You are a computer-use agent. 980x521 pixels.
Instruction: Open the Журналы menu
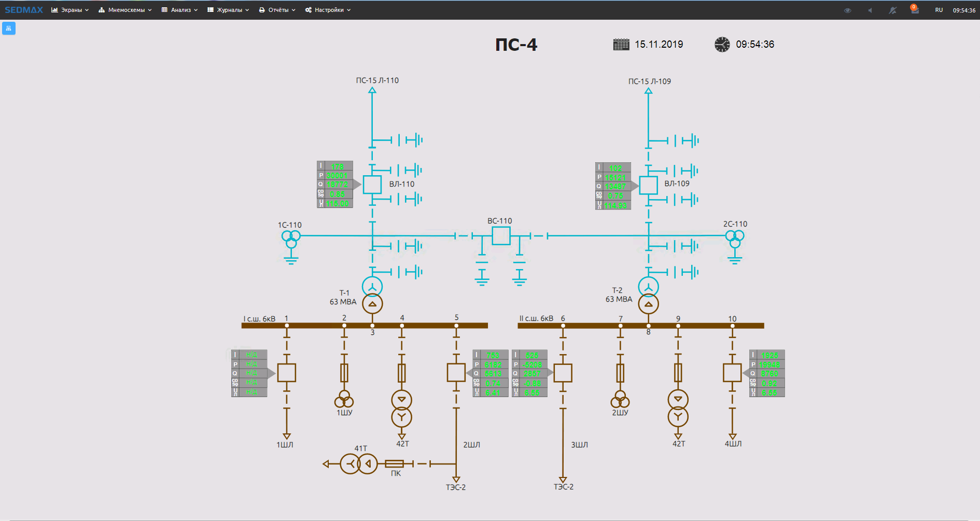pyautogui.click(x=228, y=10)
